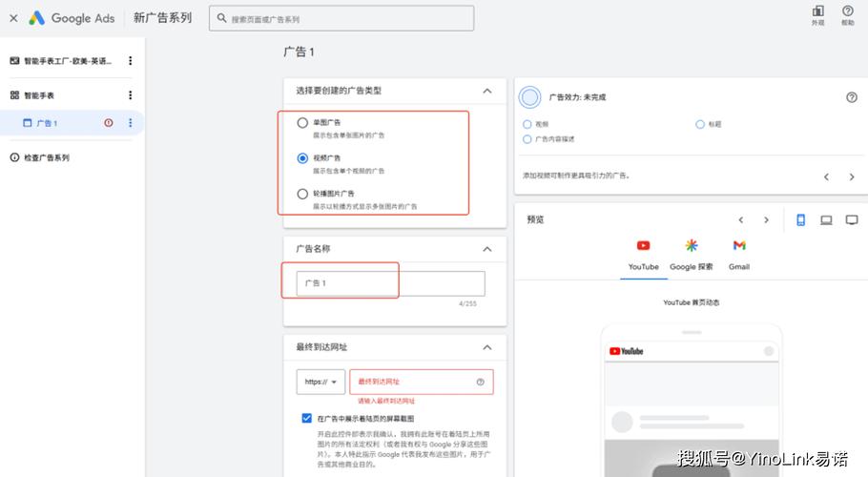
Task: Click the 预览 panel title
Action: pos(535,219)
